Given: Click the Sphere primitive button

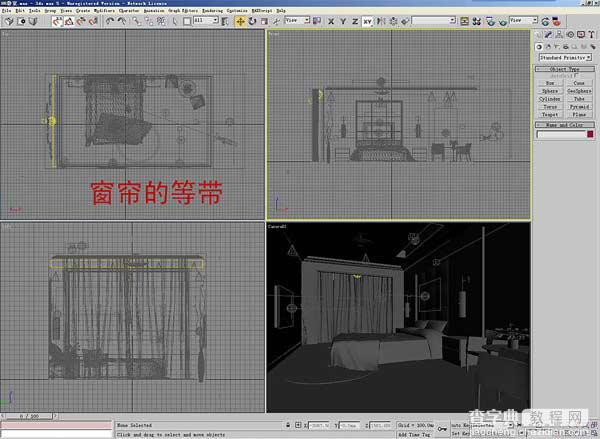Looking at the screenshot, I should click(550, 91).
